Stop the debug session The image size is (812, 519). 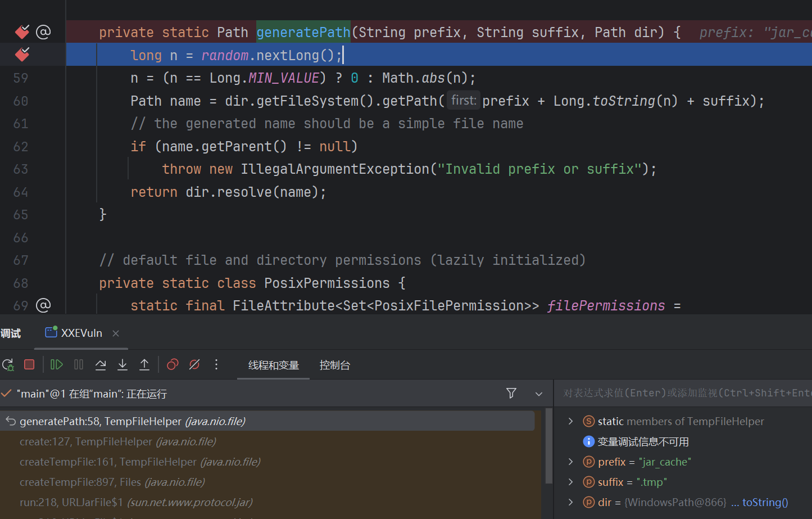[x=29, y=365]
